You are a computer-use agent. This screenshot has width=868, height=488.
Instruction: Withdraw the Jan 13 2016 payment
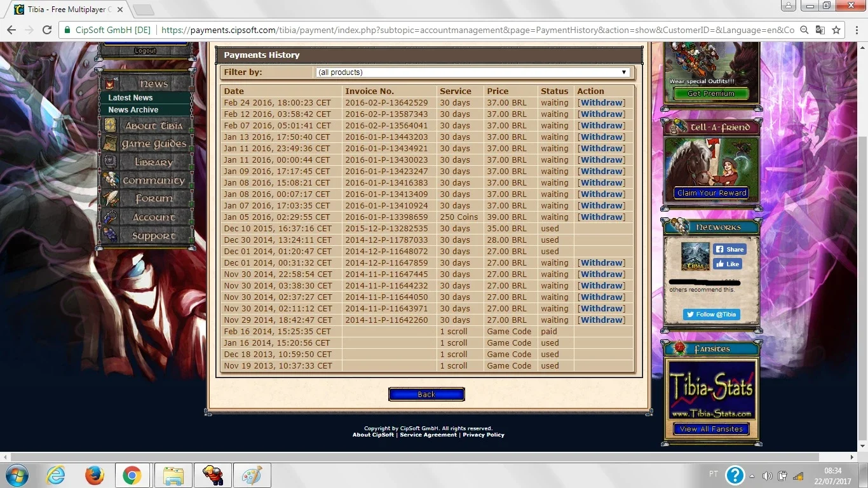point(601,137)
